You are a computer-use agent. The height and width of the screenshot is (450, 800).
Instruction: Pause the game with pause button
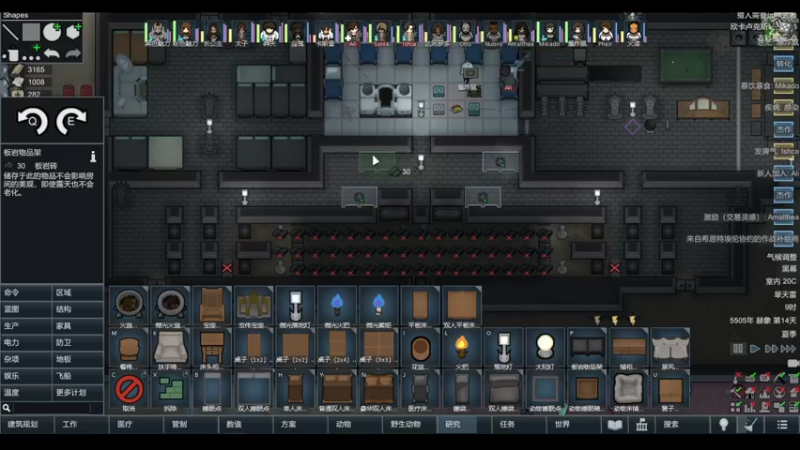(x=738, y=349)
